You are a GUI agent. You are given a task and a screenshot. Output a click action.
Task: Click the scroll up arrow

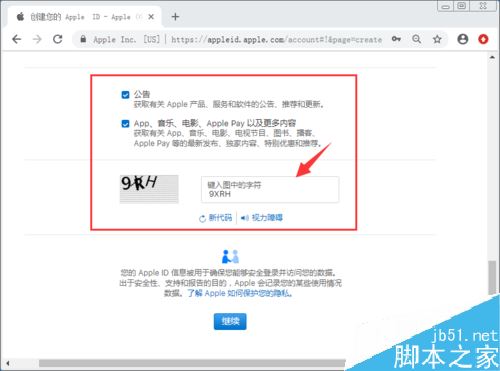click(492, 58)
